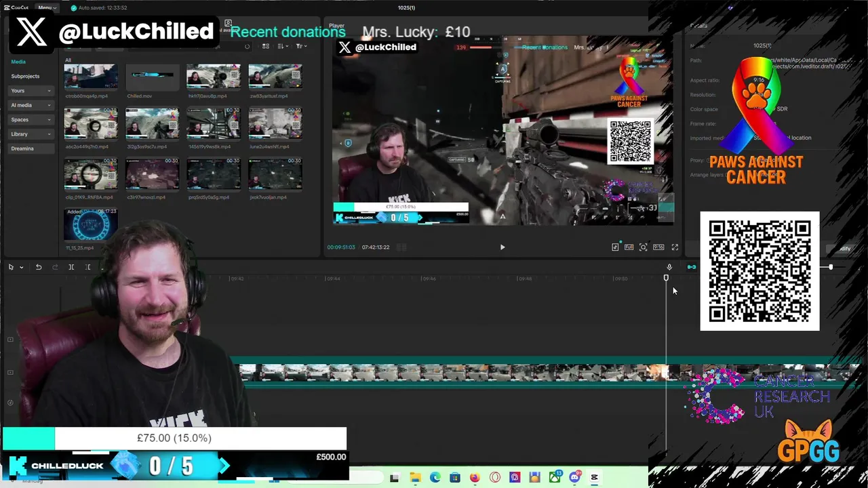
Task: Toggle main track magnet linking
Action: coord(692,267)
